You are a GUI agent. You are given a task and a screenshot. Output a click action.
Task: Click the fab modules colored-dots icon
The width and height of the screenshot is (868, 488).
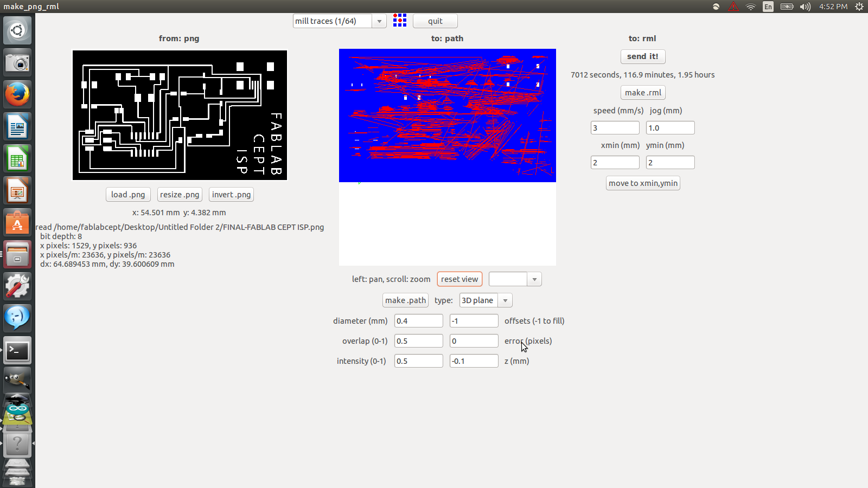pyautogui.click(x=400, y=21)
